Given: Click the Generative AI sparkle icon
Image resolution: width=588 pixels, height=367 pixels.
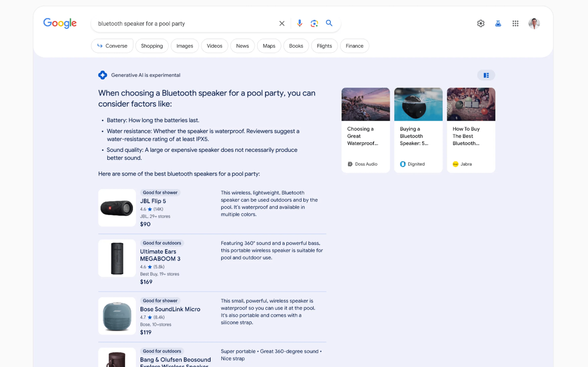Looking at the screenshot, I should coord(103,75).
